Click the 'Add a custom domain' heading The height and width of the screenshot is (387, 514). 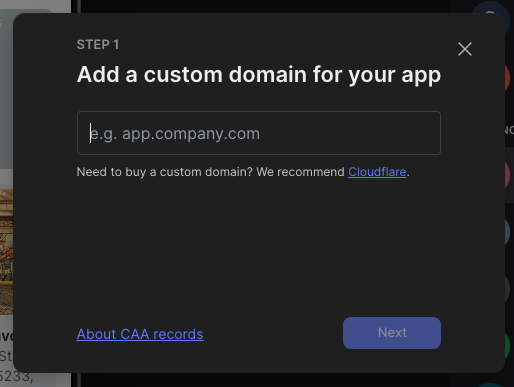click(x=259, y=75)
